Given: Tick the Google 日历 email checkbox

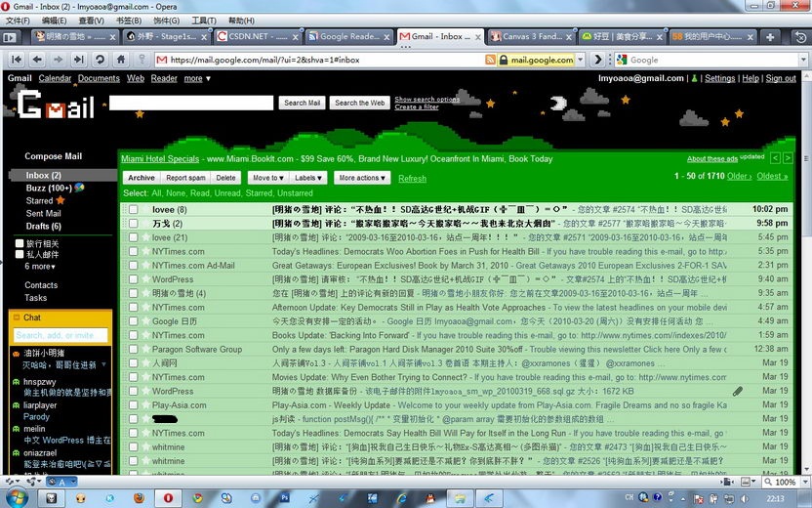Looking at the screenshot, I should [x=133, y=321].
